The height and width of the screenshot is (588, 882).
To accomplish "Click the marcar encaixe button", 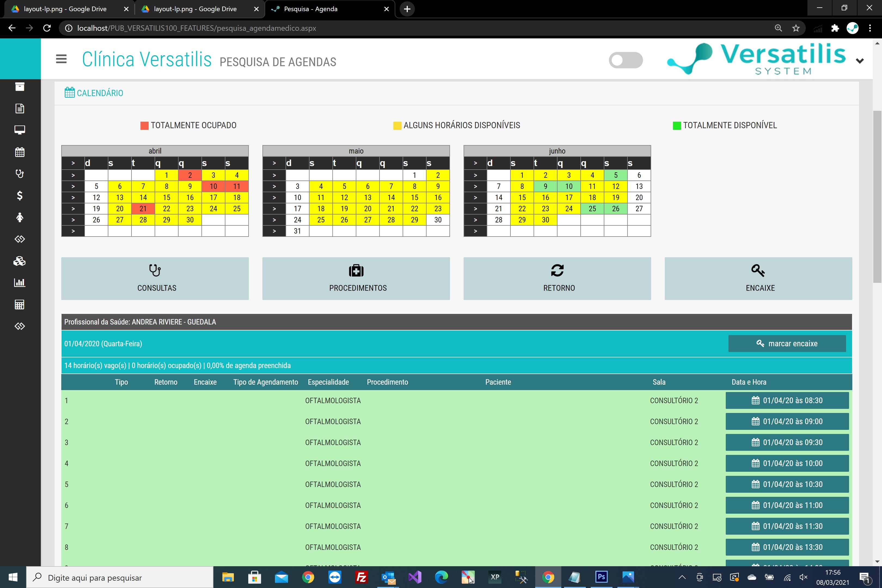I will [787, 344].
